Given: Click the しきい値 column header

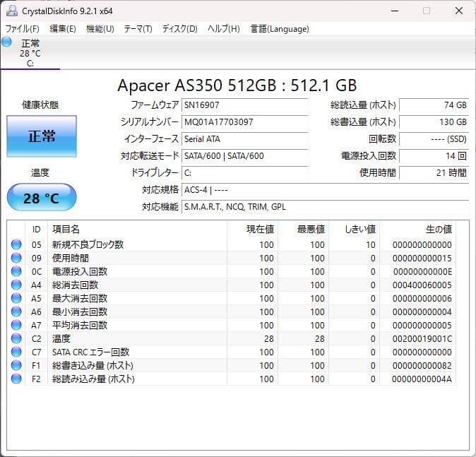Looking at the screenshot, I should click(x=354, y=230).
